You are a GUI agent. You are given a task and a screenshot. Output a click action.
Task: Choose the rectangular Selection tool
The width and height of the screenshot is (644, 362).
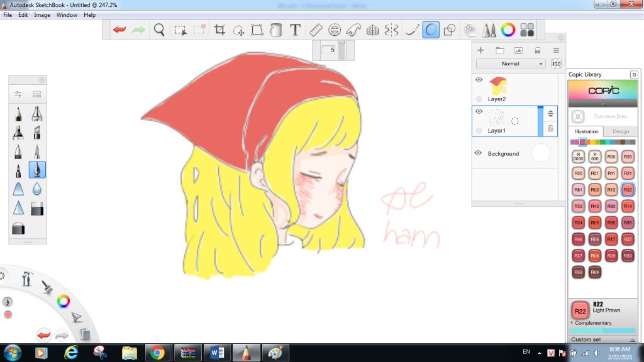tap(180, 30)
